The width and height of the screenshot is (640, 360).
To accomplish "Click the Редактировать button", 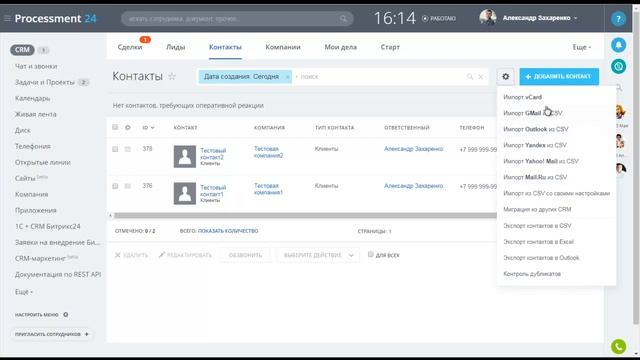I will (x=185, y=255).
